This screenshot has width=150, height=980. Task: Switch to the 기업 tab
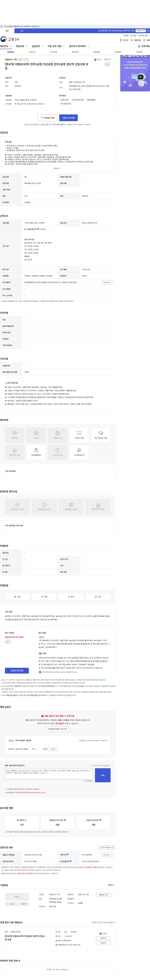pyautogui.click(x=22, y=31)
